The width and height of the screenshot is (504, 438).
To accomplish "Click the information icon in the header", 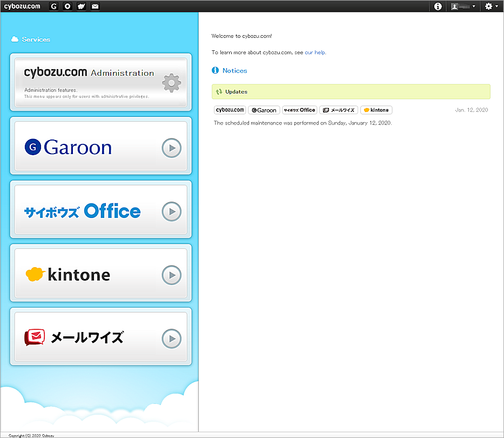I will [x=437, y=6].
